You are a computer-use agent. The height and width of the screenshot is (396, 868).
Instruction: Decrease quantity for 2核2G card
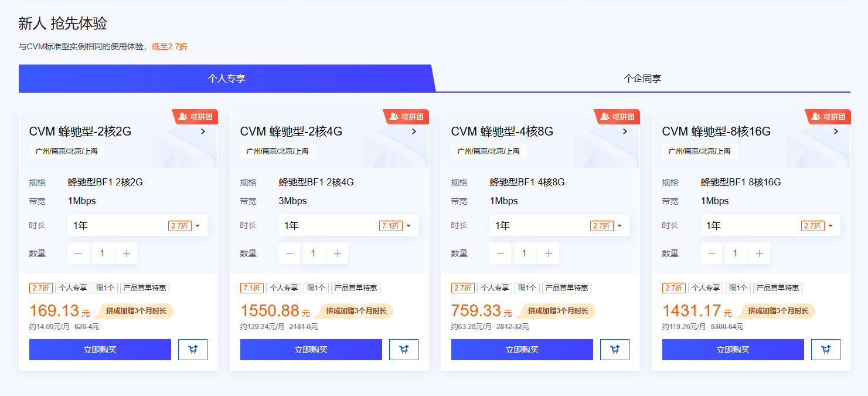tap(79, 253)
